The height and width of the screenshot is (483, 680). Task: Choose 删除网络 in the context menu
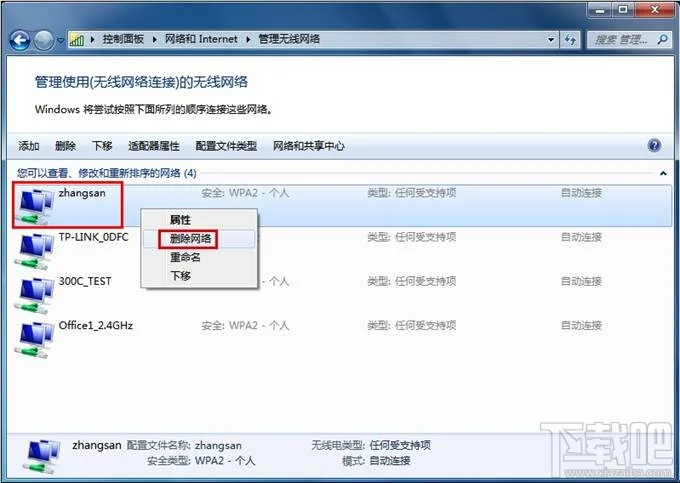pos(199,238)
